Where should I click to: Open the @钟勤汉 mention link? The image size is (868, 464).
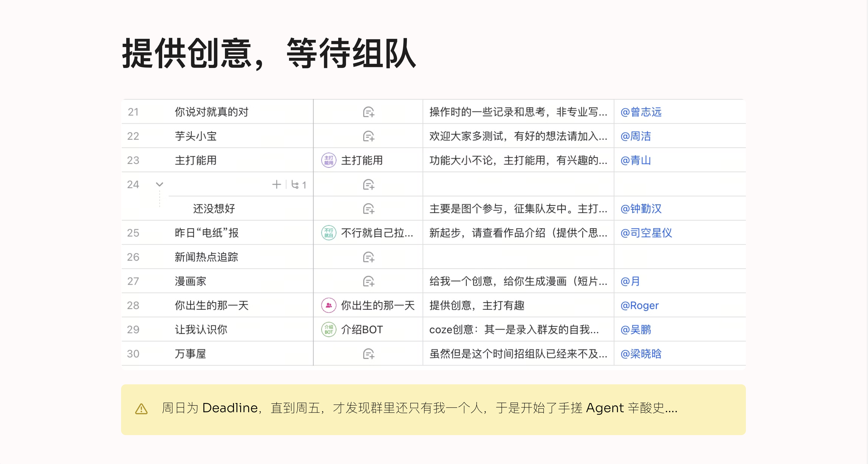pyautogui.click(x=641, y=209)
